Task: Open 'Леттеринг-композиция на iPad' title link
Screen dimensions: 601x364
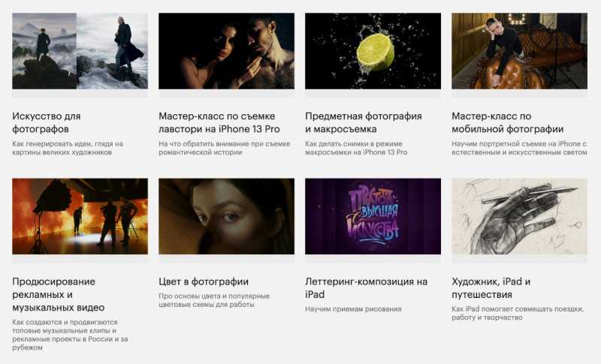Action: (366, 288)
